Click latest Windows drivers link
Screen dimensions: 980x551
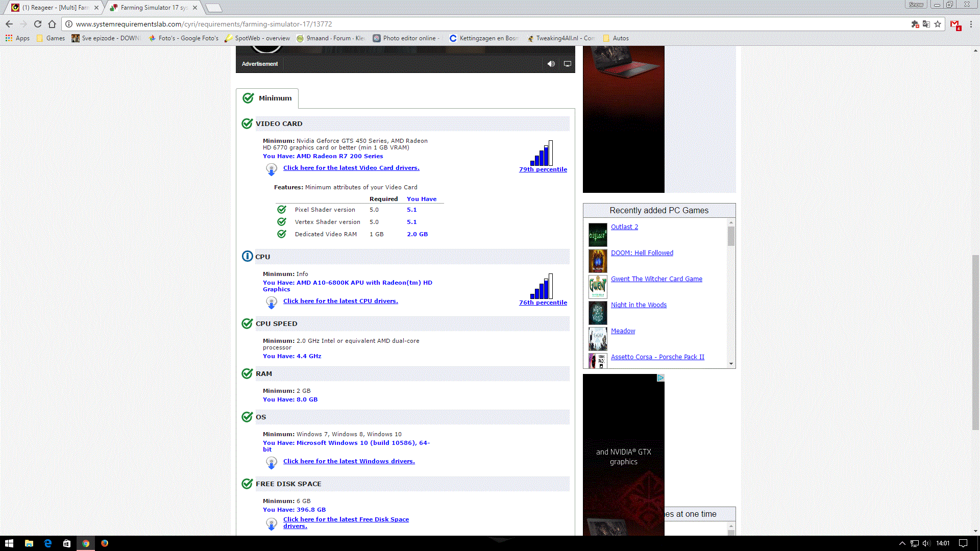coord(349,461)
